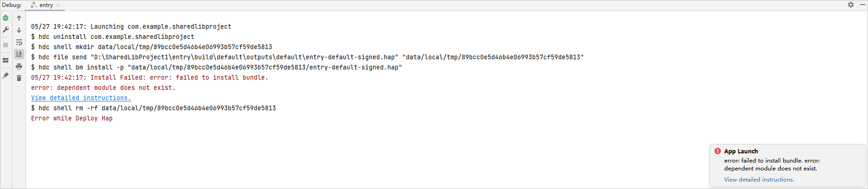
Task: Open the layout restore icon
Action: [6, 60]
